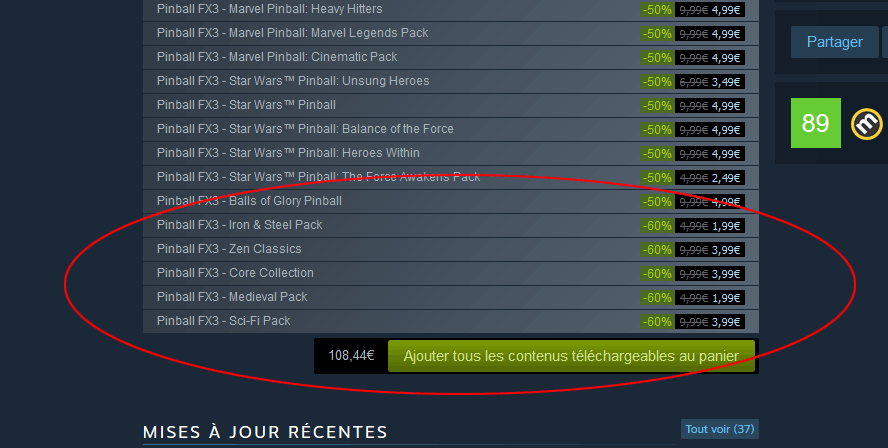
Task: Click the -60% discount on Sci-Fi Pack
Action: [657, 322]
